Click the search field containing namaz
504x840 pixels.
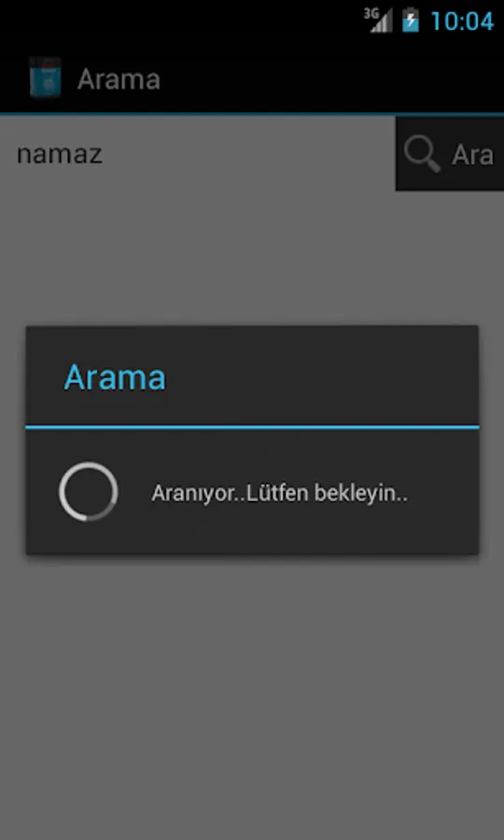[198, 154]
